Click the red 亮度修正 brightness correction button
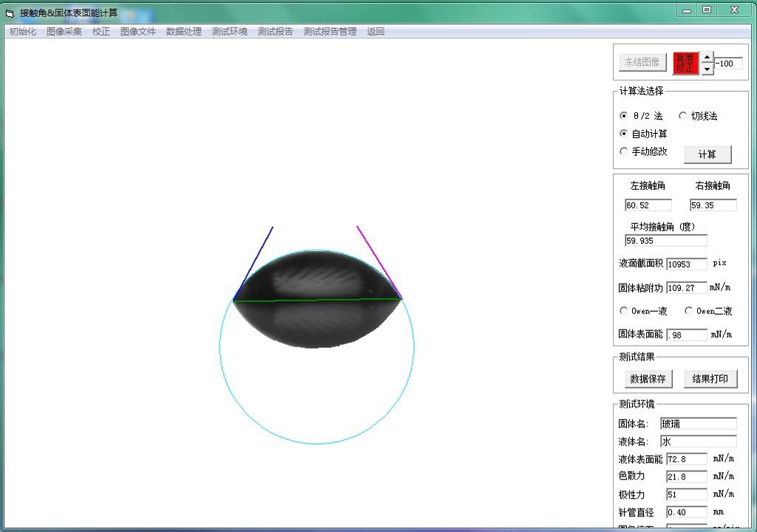 click(685, 63)
